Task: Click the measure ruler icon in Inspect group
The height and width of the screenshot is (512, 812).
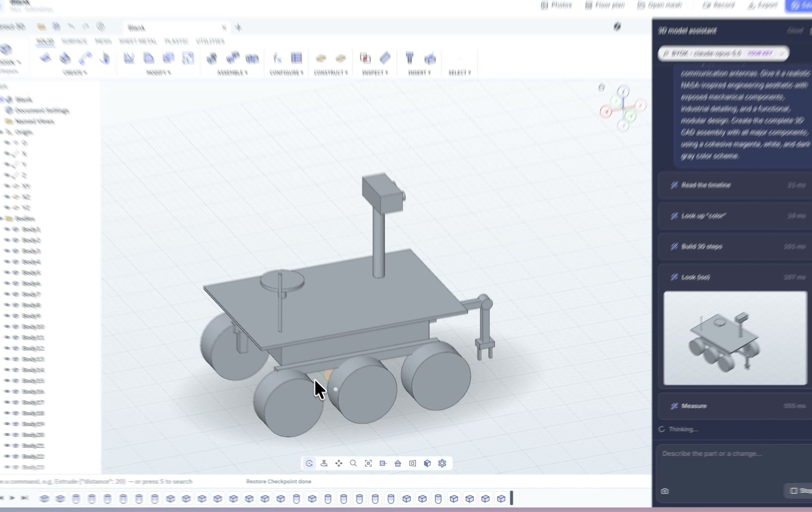Action: click(385, 58)
